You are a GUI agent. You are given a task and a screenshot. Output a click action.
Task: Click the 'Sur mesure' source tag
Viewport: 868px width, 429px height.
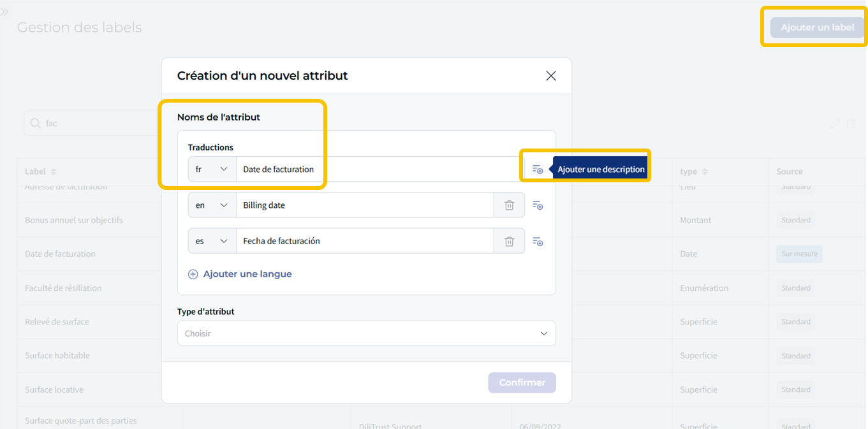799,254
